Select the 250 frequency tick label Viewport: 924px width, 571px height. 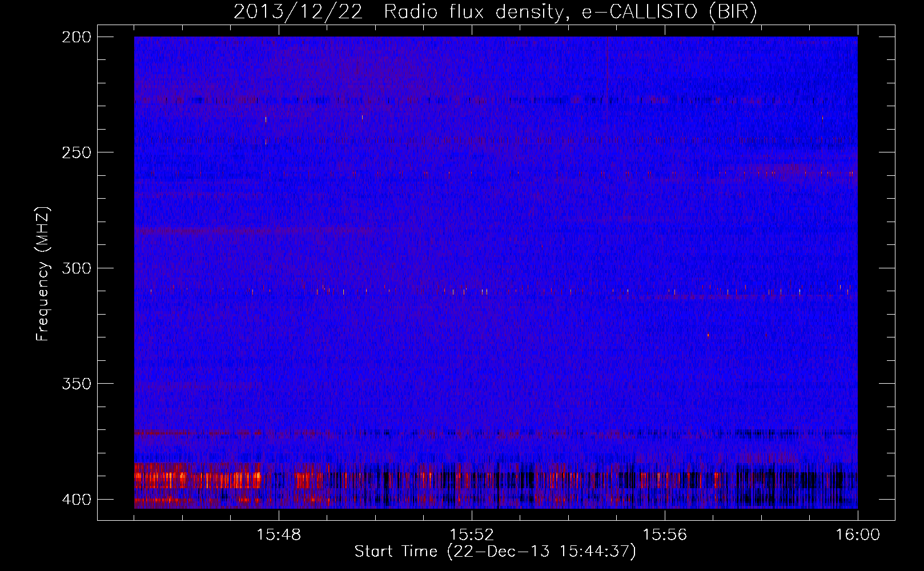[x=76, y=152]
